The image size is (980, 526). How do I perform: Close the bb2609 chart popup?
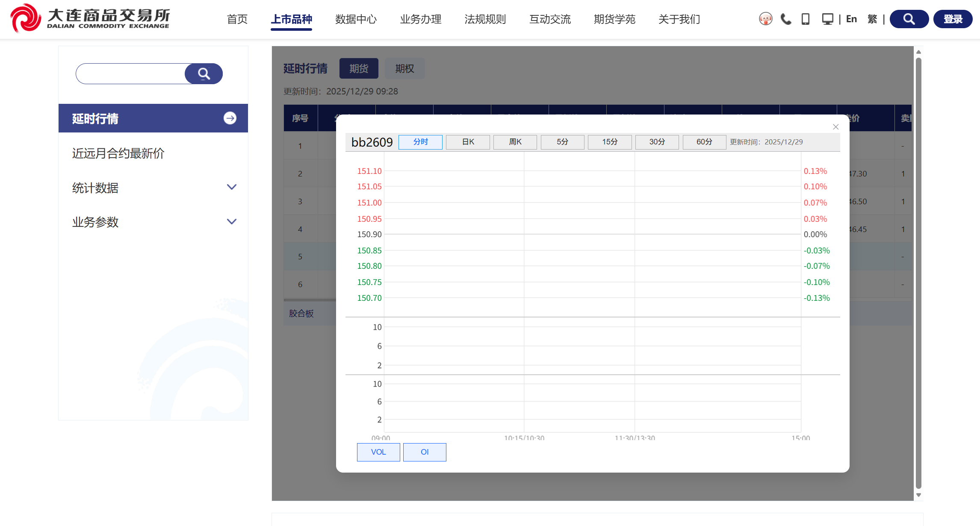pyautogui.click(x=835, y=127)
